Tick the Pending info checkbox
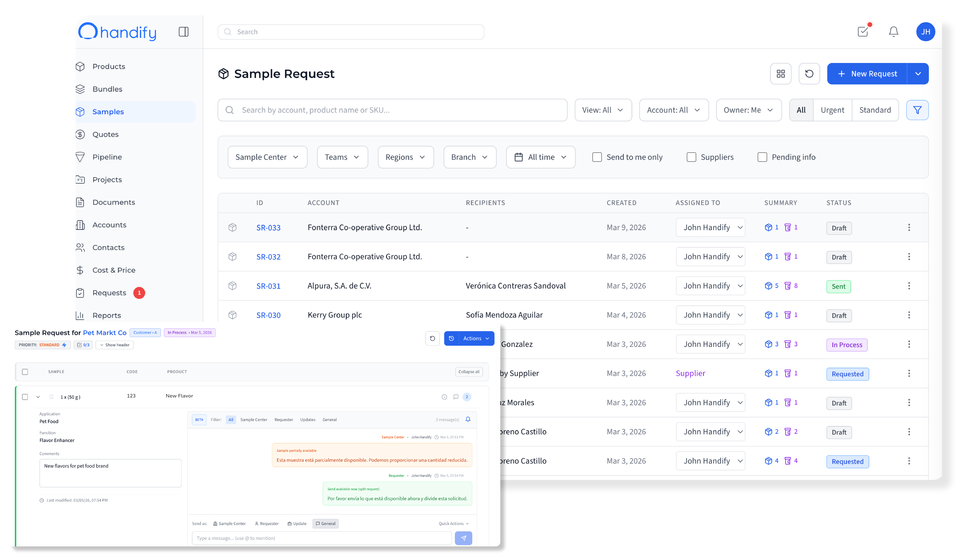 coord(762,157)
